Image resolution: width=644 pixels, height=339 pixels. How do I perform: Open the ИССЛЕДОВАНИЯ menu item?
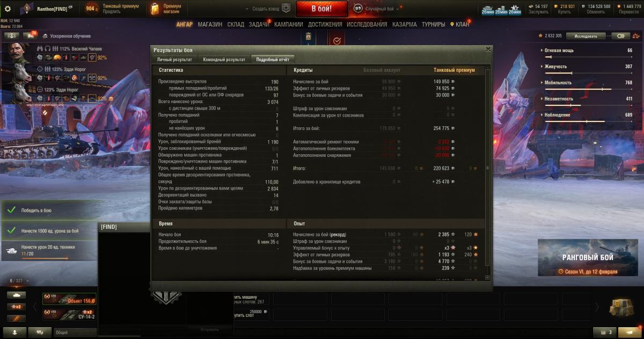[x=367, y=24]
